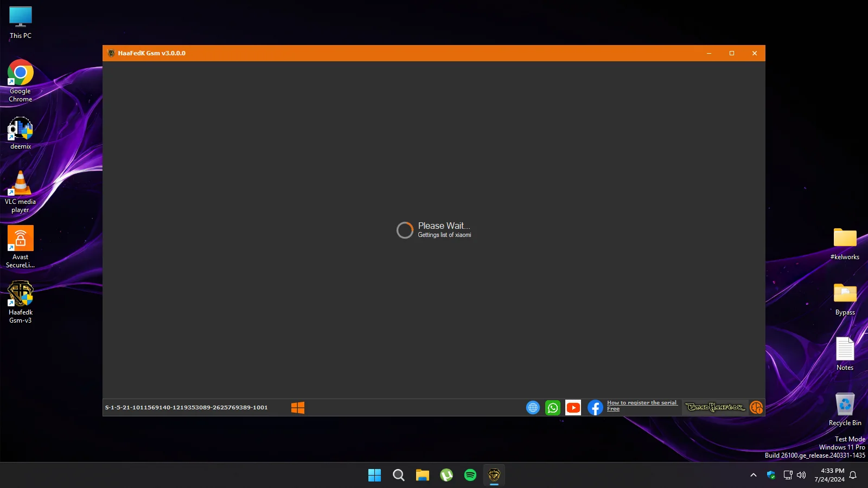Click the HaaFedK Gsm v3.0.0.0 title icon
The width and height of the screenshot is (868, 488).
111,53
